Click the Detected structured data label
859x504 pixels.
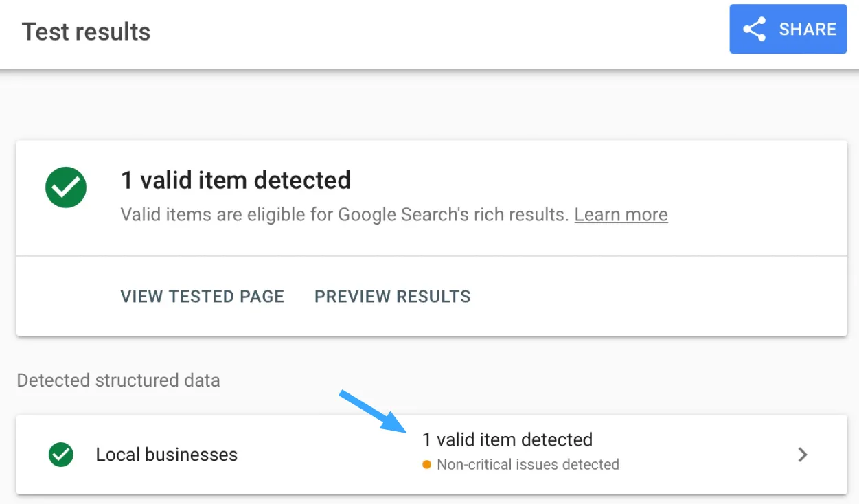point(118,380)
